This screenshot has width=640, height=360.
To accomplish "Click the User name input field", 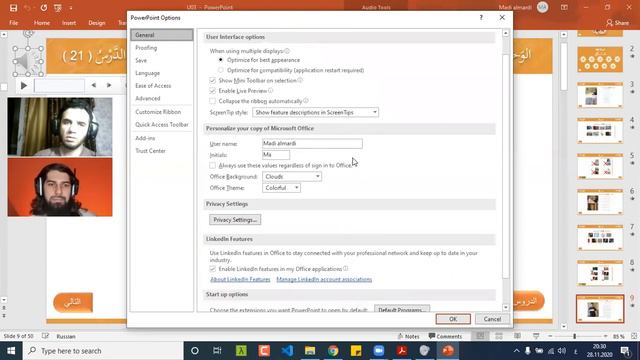I will (312, 143).
